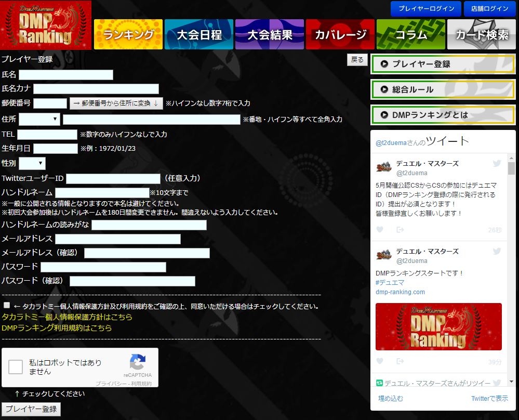Focus the 氏名カナ input field
519x420 pixels.
pyautogui.click(x=96, y=89)
